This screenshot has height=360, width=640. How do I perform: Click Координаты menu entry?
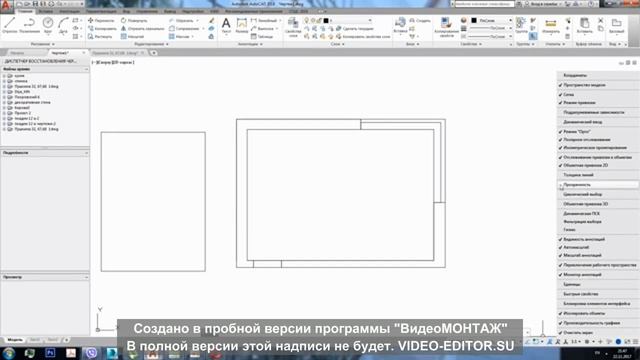pos(575,76)
